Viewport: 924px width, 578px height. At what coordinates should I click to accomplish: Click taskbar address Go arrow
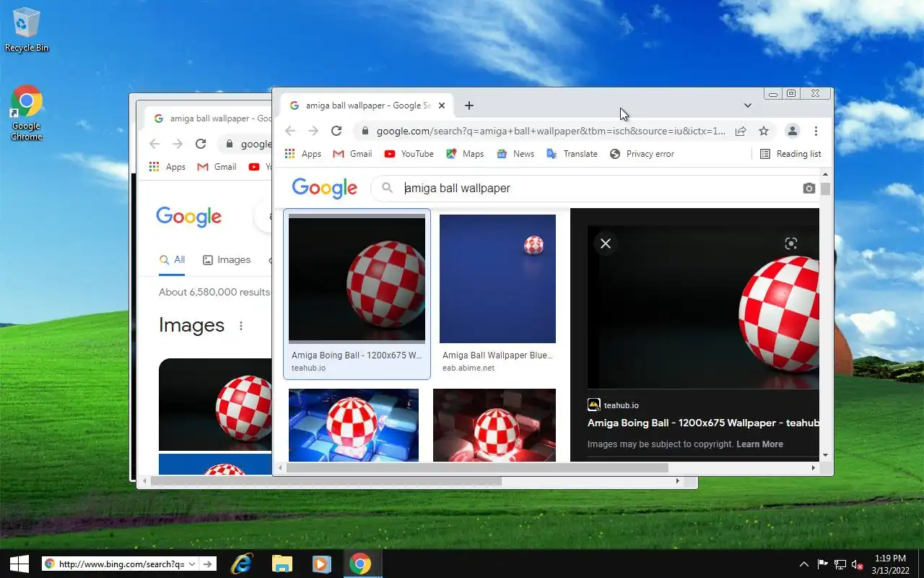207,564
